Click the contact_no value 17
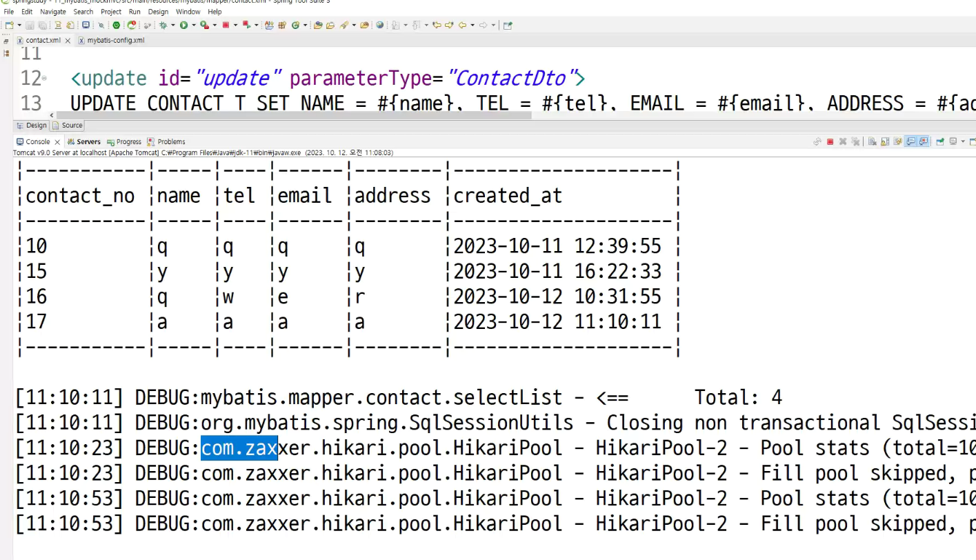The image size is (976, 560). click(x=36, y=321)
